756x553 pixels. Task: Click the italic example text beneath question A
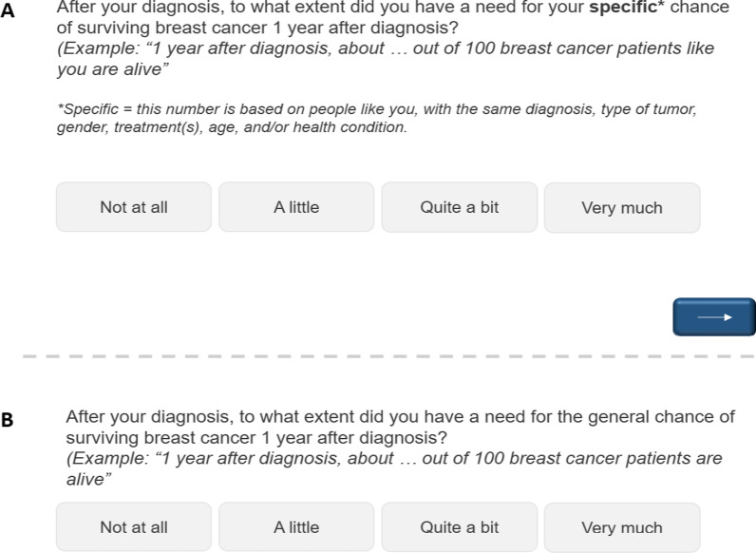point(386,58)
